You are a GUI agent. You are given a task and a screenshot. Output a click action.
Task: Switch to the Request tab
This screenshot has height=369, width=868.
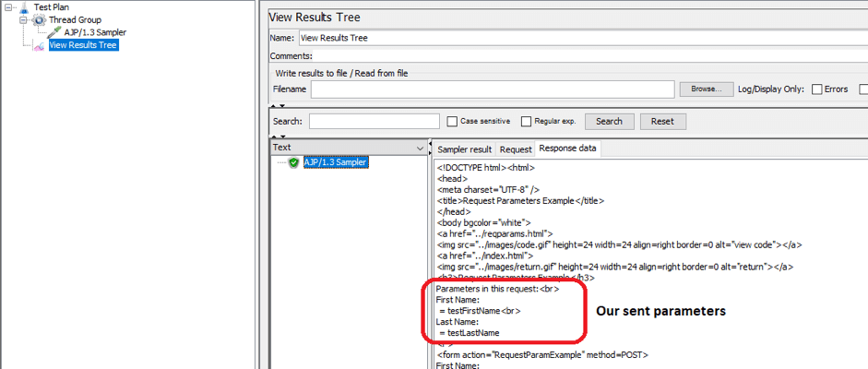point(516,149)
